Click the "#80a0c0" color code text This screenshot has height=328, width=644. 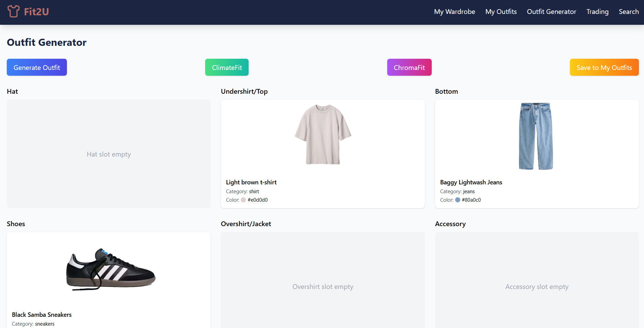point(471,200)
